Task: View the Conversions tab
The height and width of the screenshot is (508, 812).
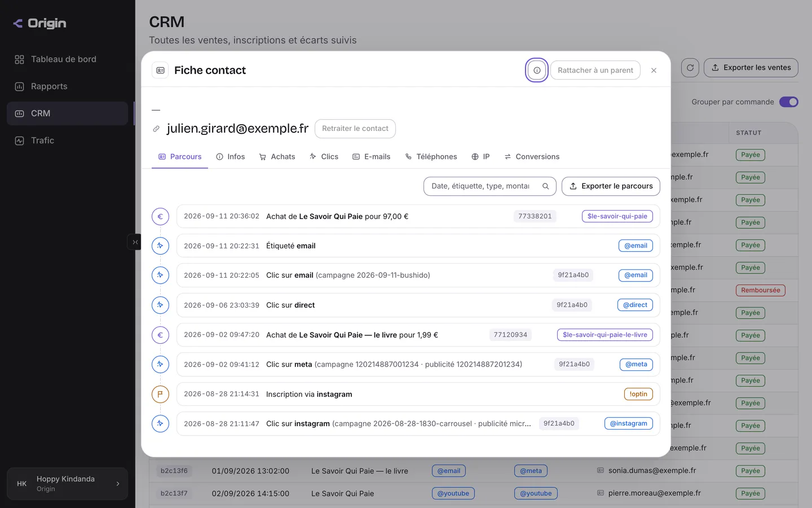Action: [532, 157]
